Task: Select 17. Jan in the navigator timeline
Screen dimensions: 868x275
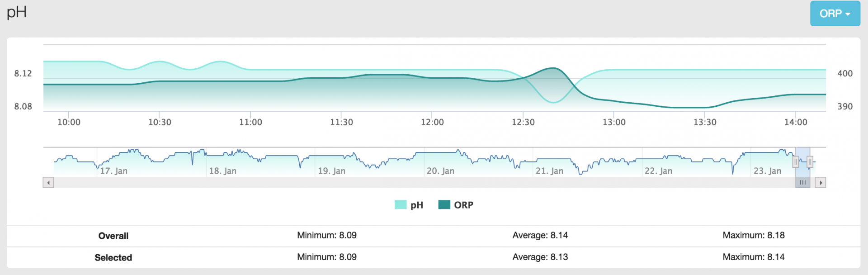Action: tap(113, 171)
